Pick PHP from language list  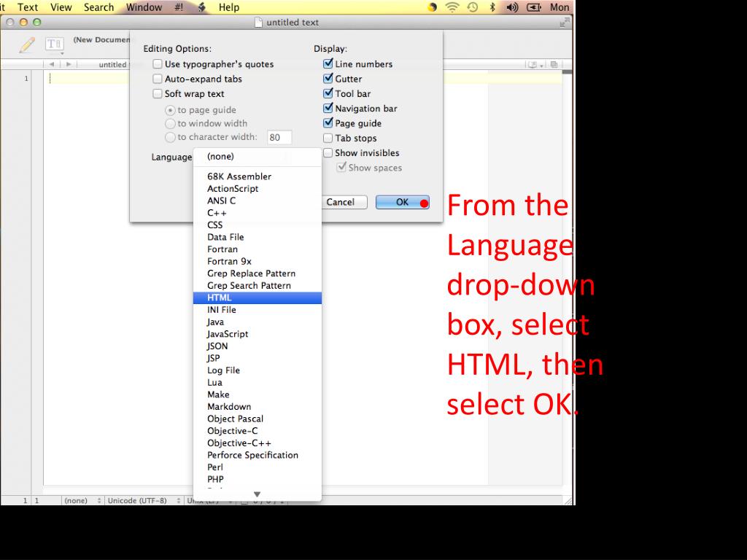click(258, 479)
